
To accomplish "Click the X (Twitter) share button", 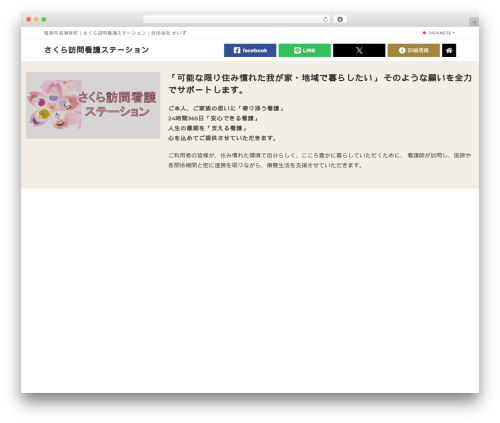I will (x=359, y=50).
